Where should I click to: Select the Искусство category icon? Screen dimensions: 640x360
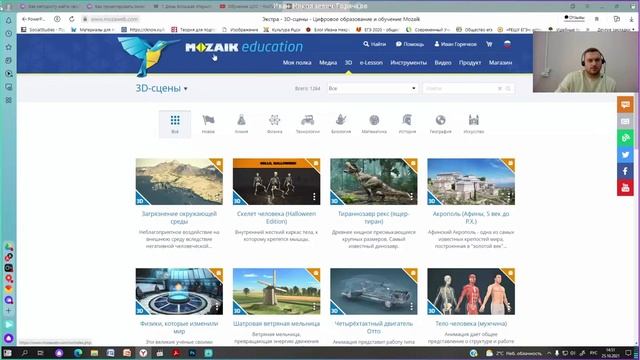click(x=473, y=124)
